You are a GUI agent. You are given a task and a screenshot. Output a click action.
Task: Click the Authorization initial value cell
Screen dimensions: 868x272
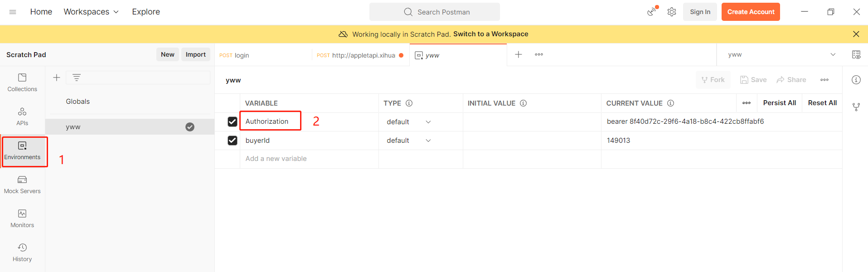click(532, 122)
